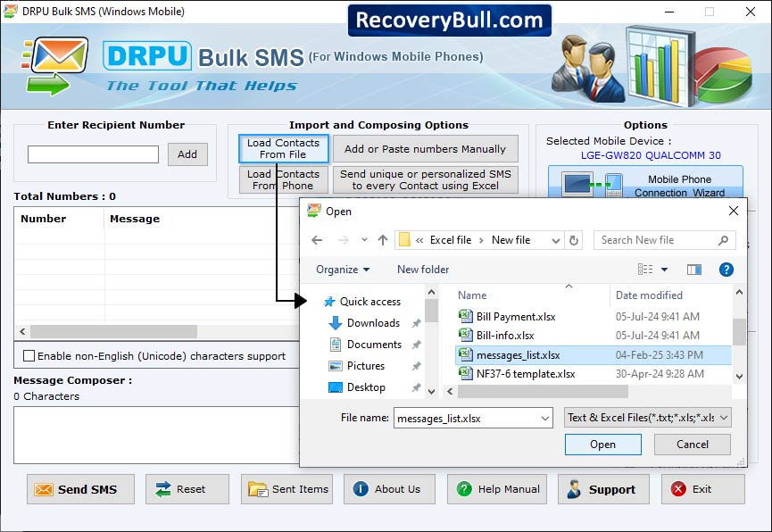Click Load Contacts From File button
This screenshot has width=772, height=532.
(x=284, y=148)
